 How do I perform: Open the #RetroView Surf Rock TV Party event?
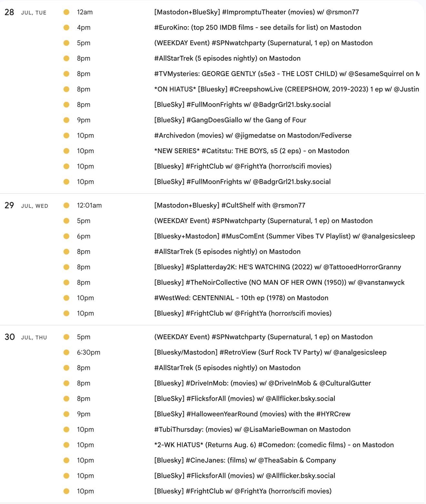(270, 353)
